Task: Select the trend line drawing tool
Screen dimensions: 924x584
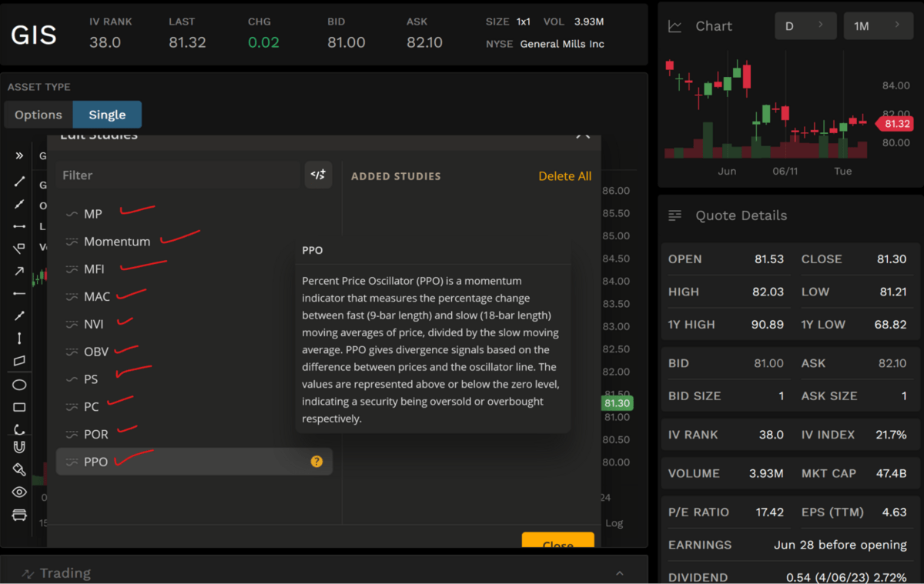Action: tap(19, 182)
